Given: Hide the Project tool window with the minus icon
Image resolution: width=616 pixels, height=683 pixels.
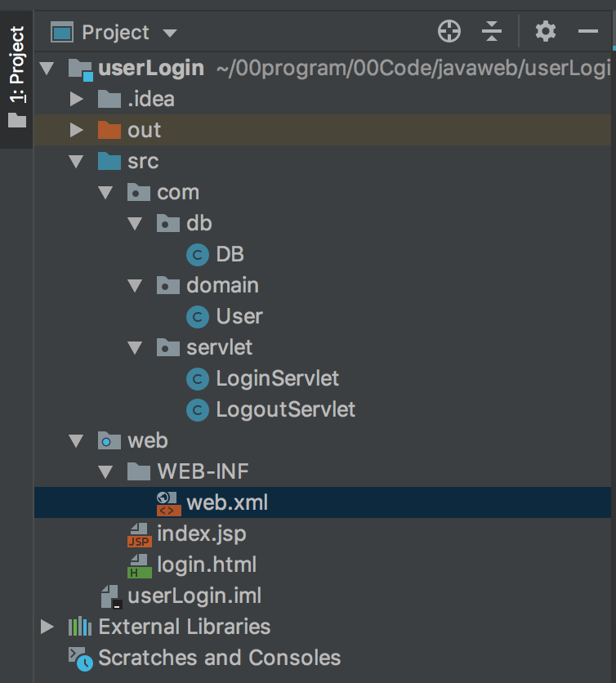Looking at the screenshot, I should (x=587, y=31).
